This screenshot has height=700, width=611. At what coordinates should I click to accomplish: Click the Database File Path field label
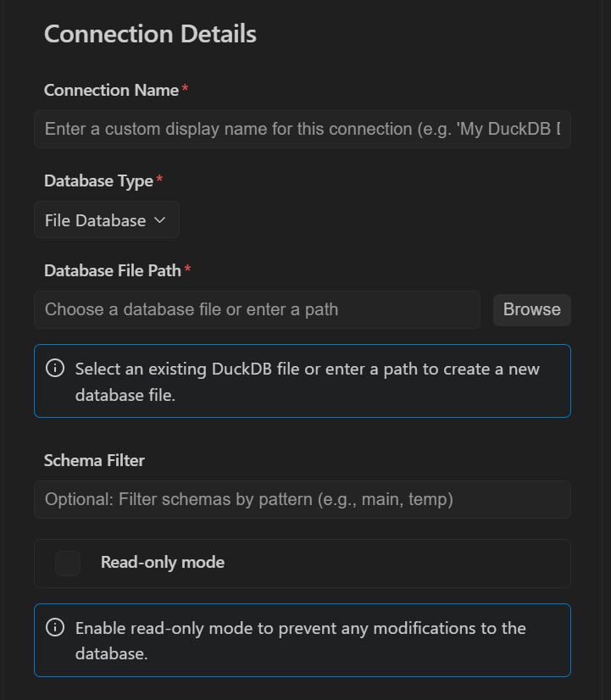click(113, 270)
